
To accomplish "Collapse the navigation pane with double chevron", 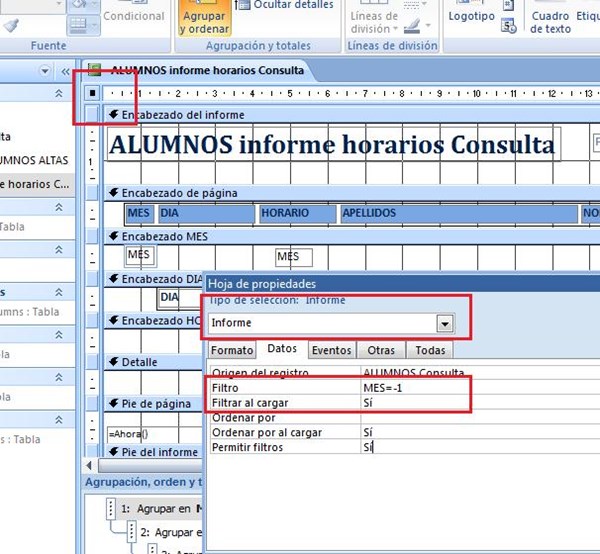I will click(x=66, y=71).
